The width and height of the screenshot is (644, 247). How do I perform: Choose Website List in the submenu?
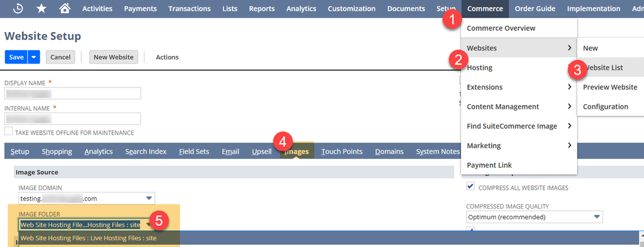tap(610, 68)
